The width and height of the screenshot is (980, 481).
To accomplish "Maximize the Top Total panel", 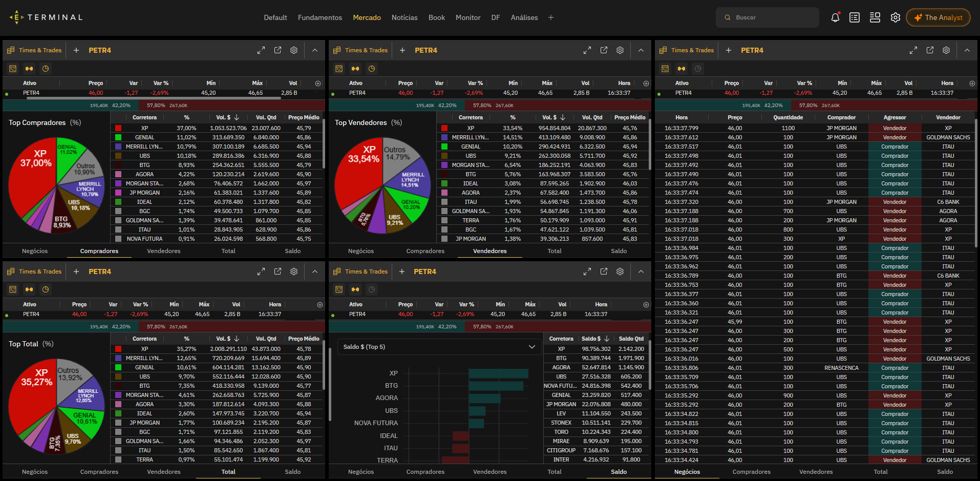I will pos(261,271).
